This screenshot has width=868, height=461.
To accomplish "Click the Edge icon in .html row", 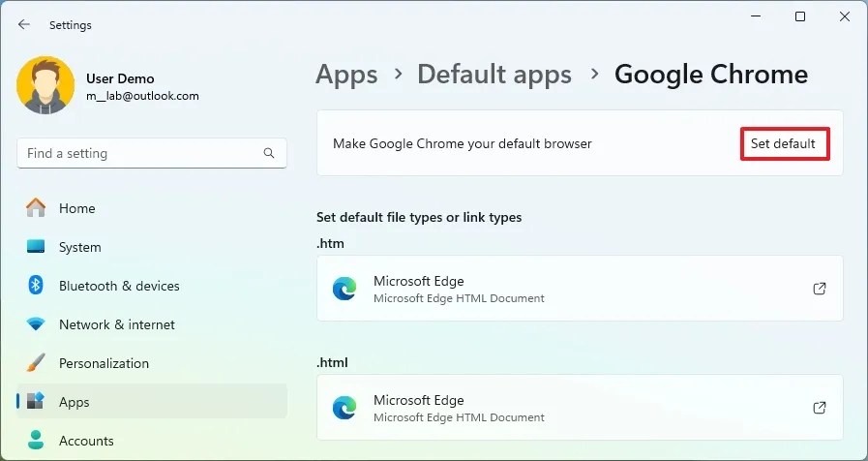I will coord(344,408).
